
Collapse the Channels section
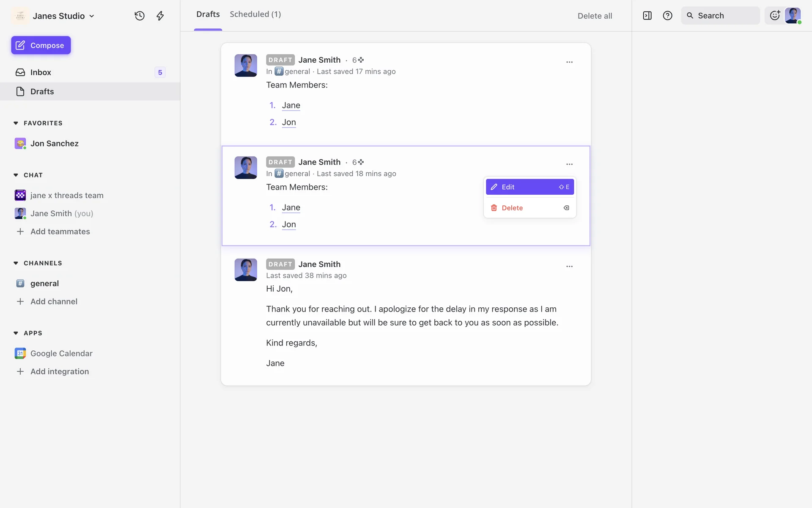(16, 263)
